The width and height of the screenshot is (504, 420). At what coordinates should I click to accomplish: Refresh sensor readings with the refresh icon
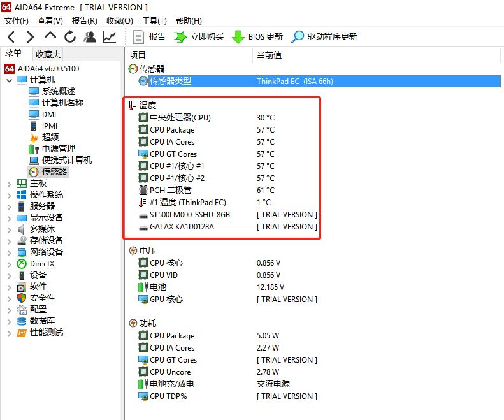click(x=69, y=37)
